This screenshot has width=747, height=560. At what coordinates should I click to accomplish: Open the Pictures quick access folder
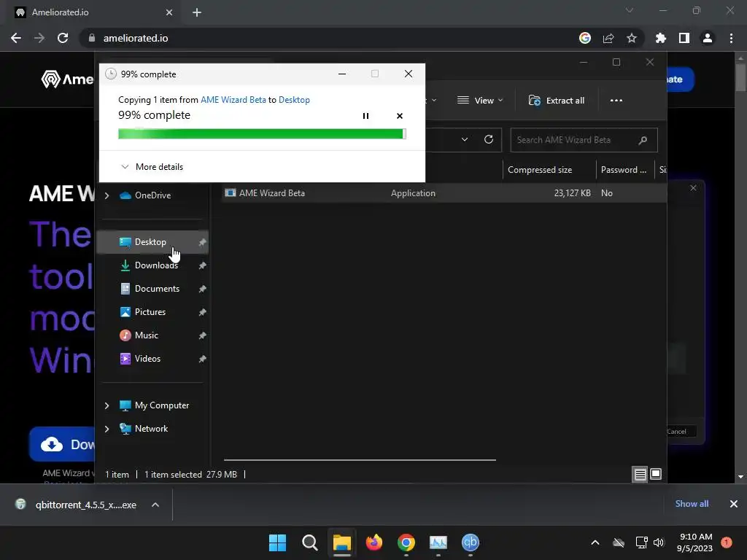click(150, 312)
